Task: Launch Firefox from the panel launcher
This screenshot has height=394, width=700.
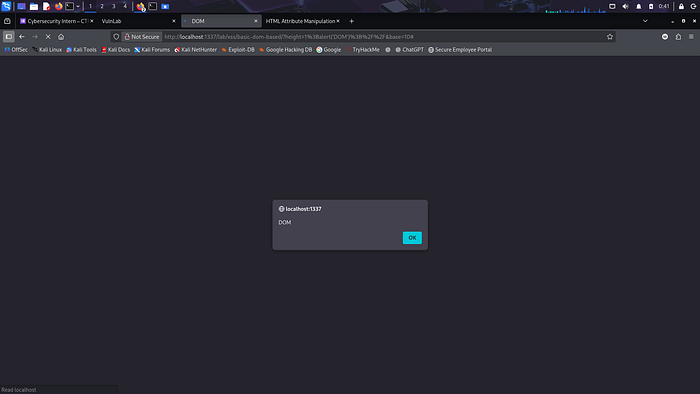Action: click(58, 6)
